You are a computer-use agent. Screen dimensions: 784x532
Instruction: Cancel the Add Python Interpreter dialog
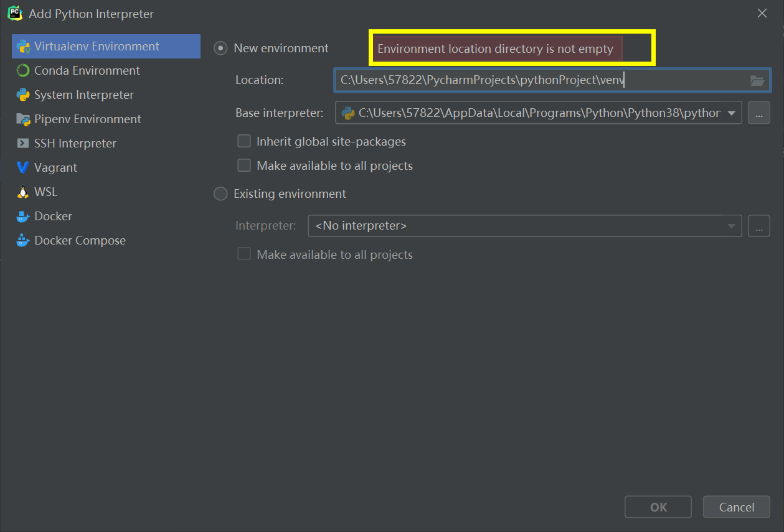tap(737, 507)
